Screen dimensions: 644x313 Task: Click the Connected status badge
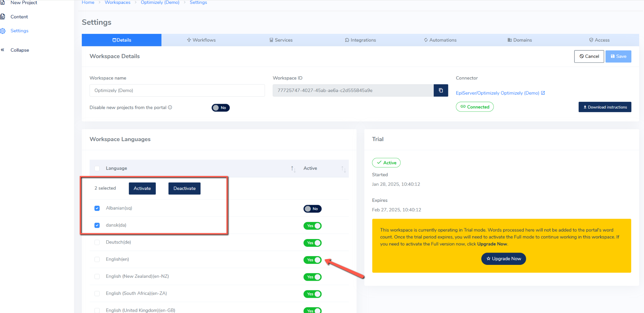click(475, 107)
